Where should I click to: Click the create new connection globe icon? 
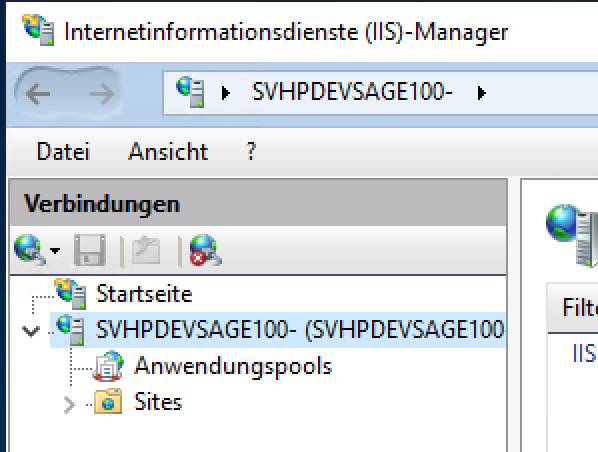click(29, 250)
